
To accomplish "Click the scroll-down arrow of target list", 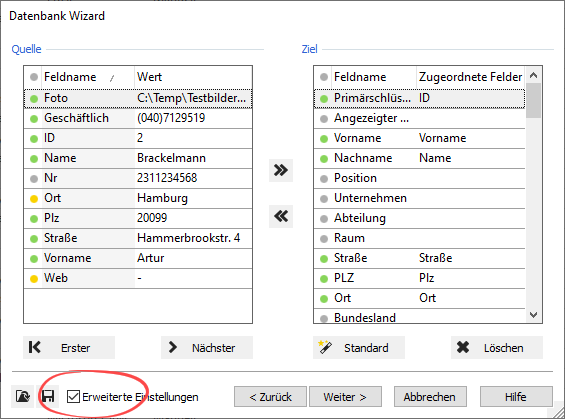I will point(534,315).
